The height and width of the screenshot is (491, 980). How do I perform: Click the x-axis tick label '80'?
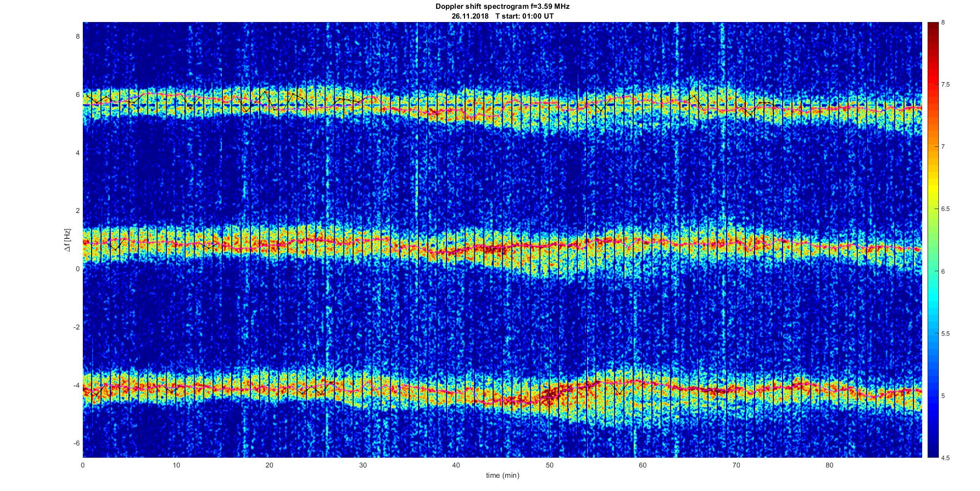click(829, 465)
